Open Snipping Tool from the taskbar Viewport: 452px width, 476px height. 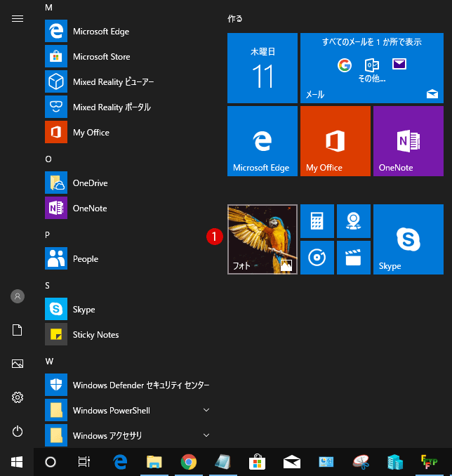tap(361, 462)
